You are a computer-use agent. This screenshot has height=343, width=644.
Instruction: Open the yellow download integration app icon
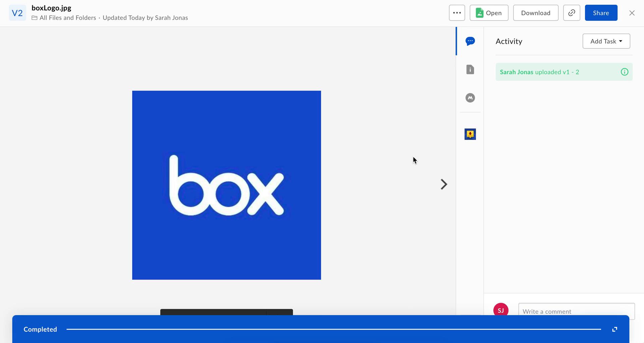[470, 134]
